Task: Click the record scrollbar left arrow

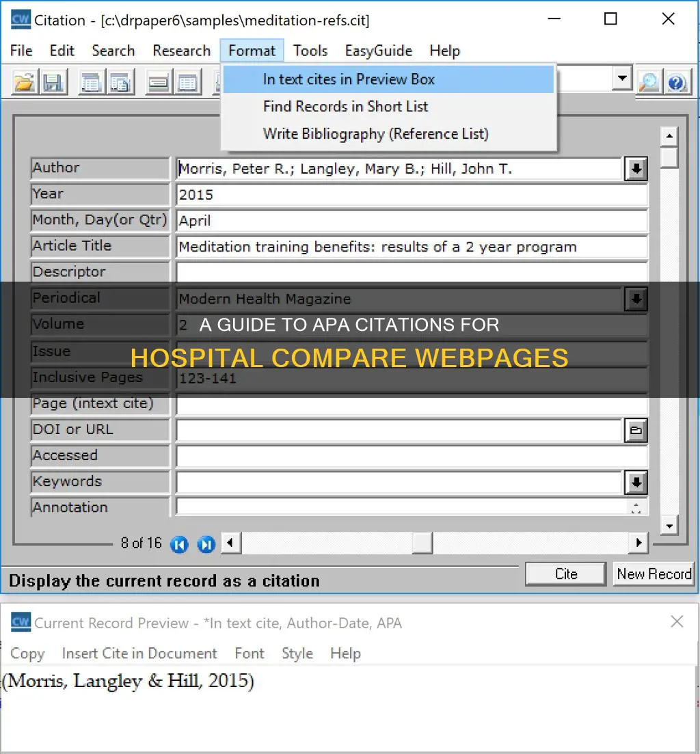Action: tap(230, 543)
